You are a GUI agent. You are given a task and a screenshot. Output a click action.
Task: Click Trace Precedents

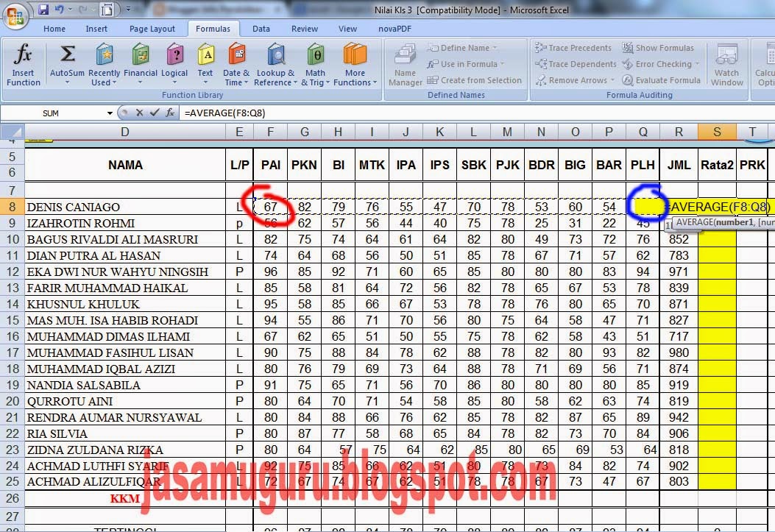[x=575, y=47]
